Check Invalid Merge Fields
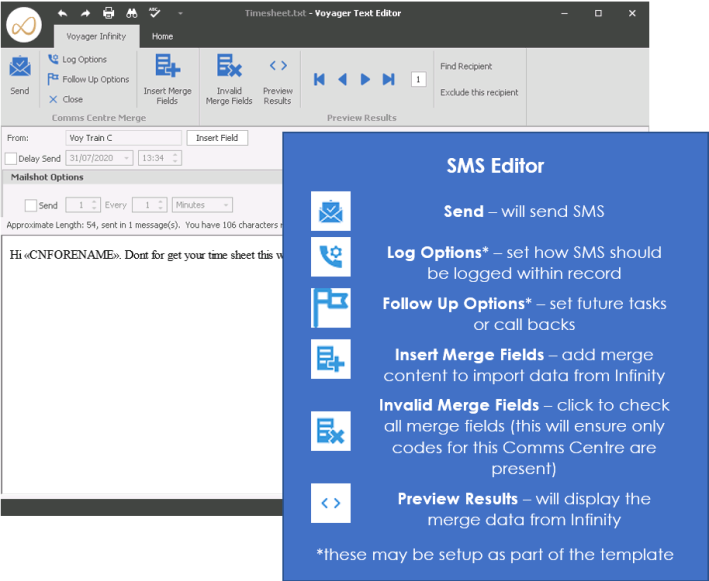 coord(229,68)
